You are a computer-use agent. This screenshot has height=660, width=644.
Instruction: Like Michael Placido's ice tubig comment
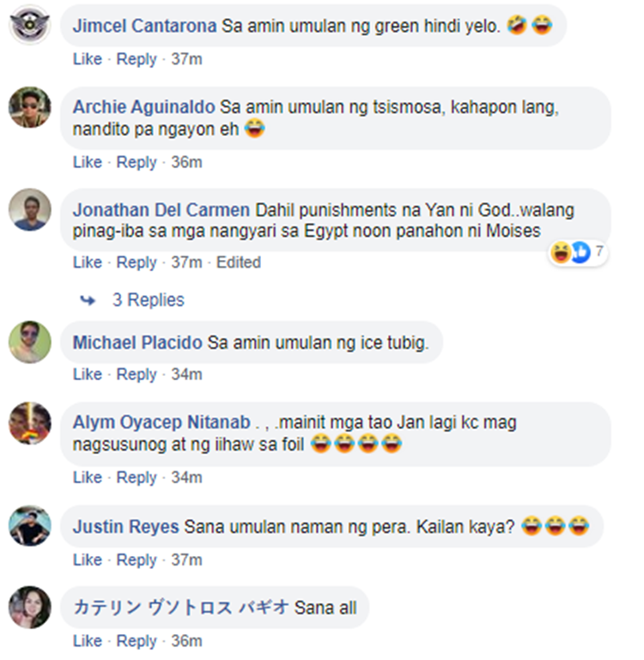click(x=87, y=374)
